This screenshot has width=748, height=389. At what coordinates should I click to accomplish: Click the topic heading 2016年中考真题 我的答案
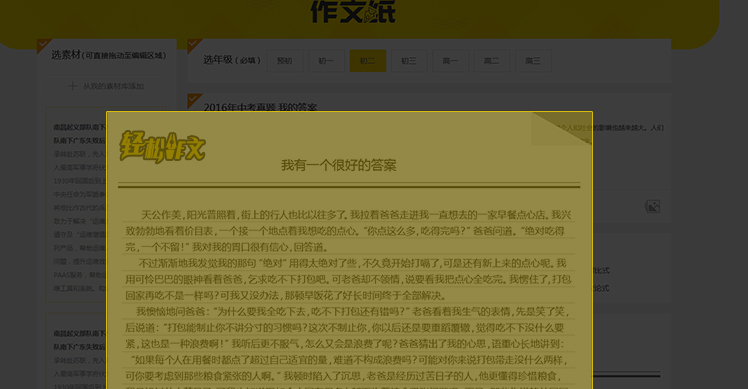[x=260, y=107]
